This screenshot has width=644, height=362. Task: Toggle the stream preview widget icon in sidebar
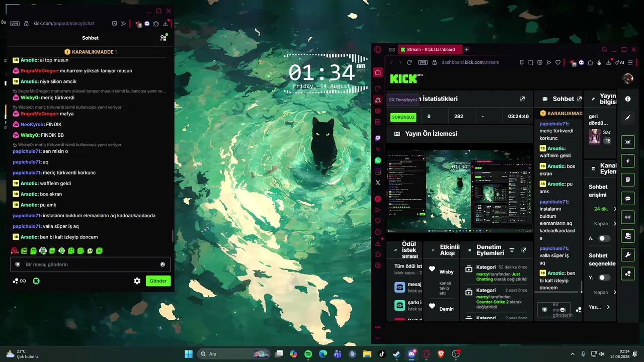628,142
